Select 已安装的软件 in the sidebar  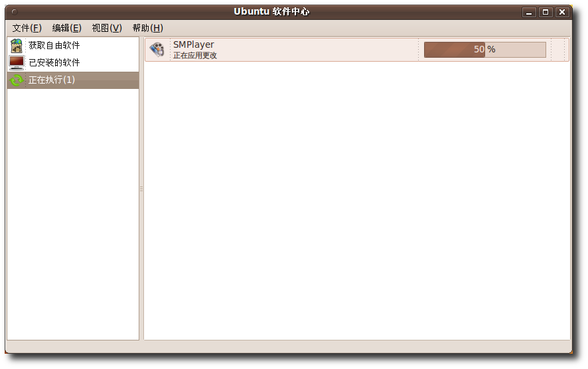(x=73, y=62)
